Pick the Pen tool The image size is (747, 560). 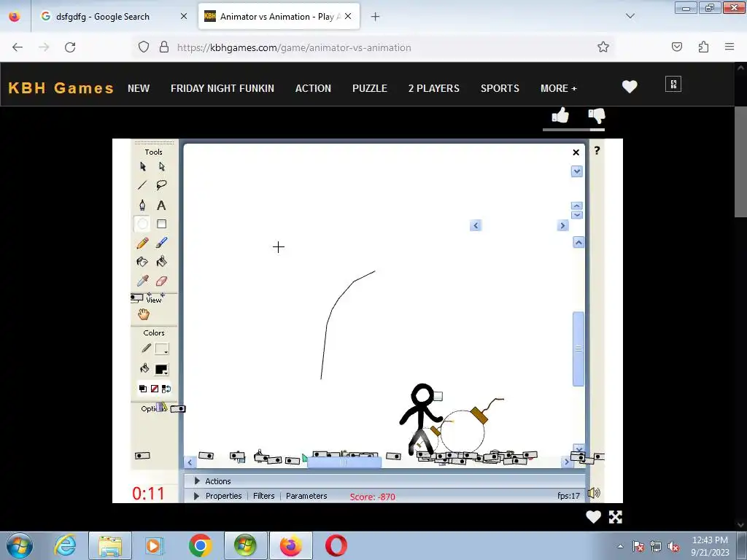[x=142, y=205]
